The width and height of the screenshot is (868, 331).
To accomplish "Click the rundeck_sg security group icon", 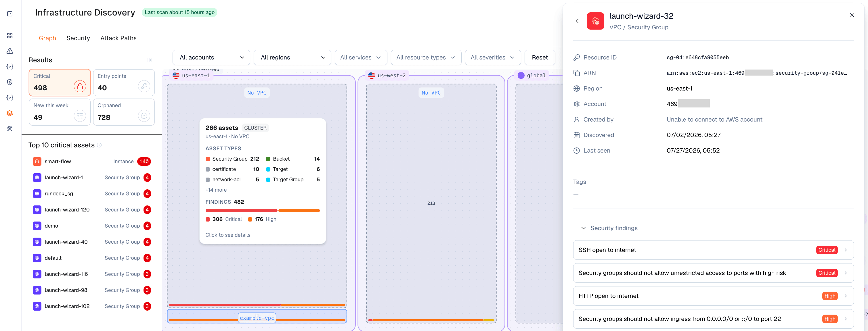I will pos(37,194).
